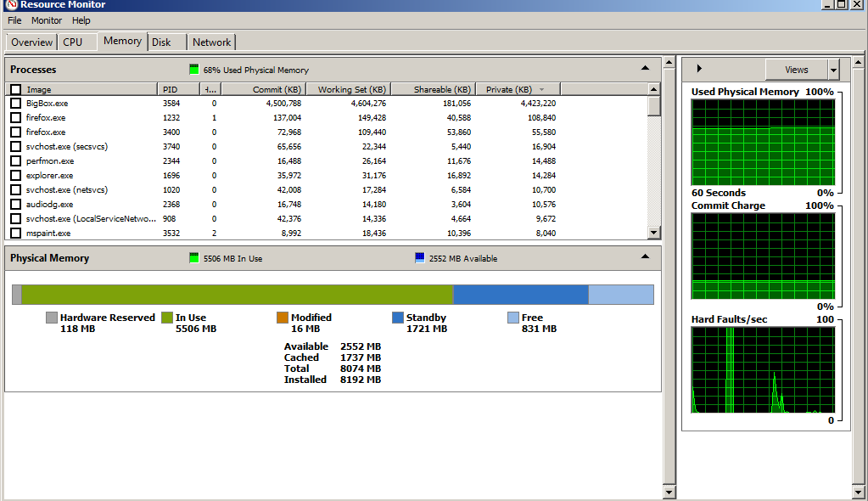Select the perfmon.exe process name
The width and height of the screenshot is (868, 501).
click(x=50, y=160)
